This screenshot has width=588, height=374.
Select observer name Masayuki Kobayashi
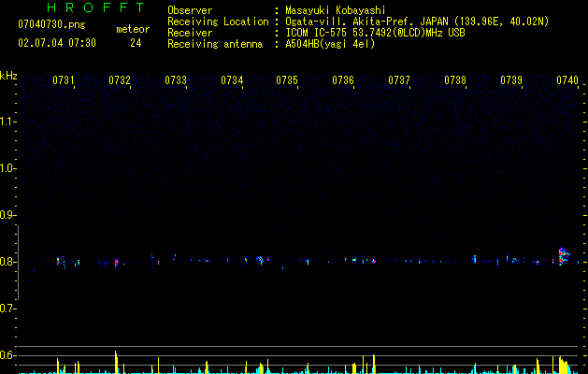(336, 10)
